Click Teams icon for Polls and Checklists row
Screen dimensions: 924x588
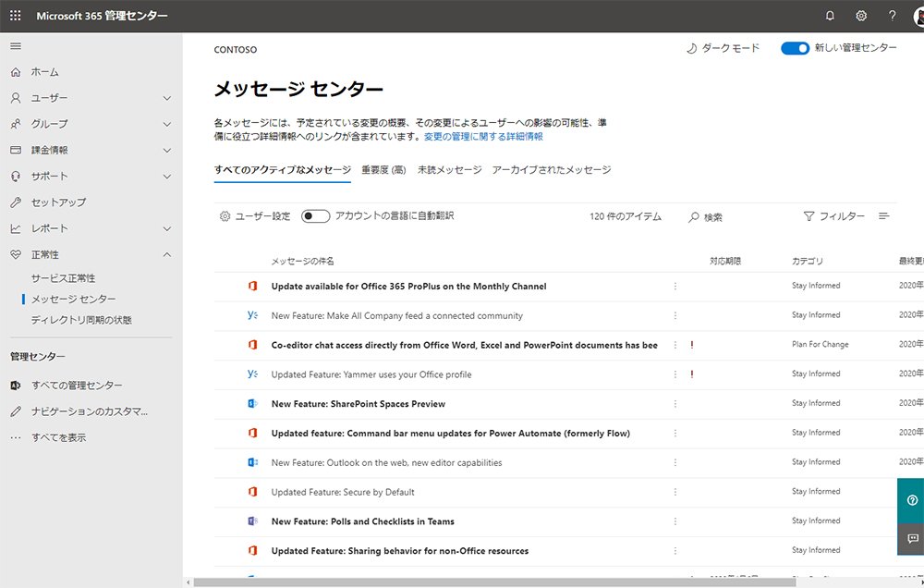click(x=253, y=521)
